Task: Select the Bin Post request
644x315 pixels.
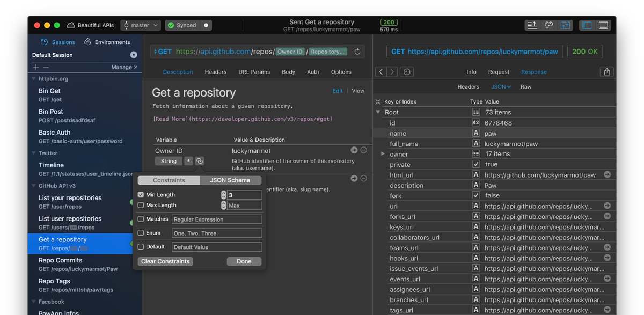Action: pos(84,116)
